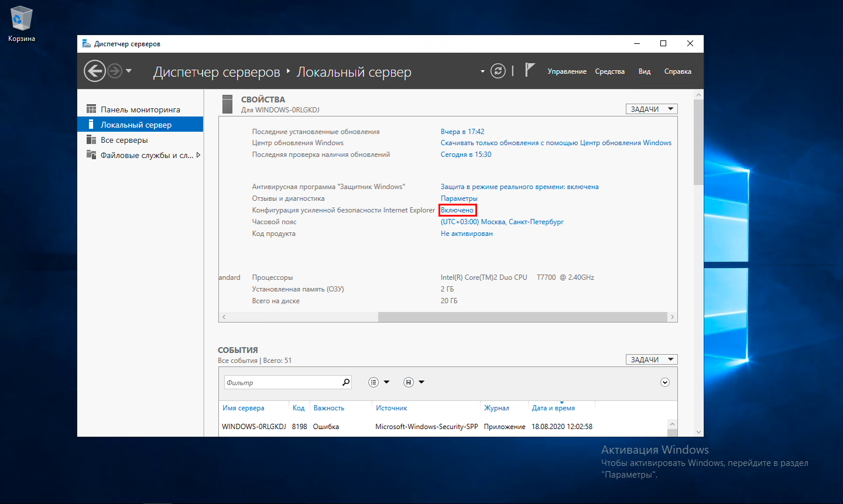
Task: Select Панель мониторинга in sidebar
Action: pos(140,109)
